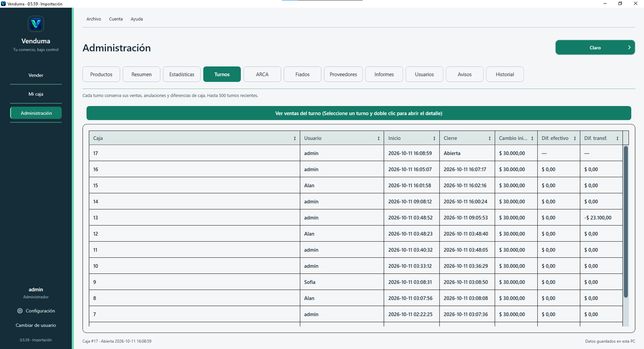This screenshot has height=349, width=644.
Task: Open the Ayuda menu
Action: click(x=137, y=19)
